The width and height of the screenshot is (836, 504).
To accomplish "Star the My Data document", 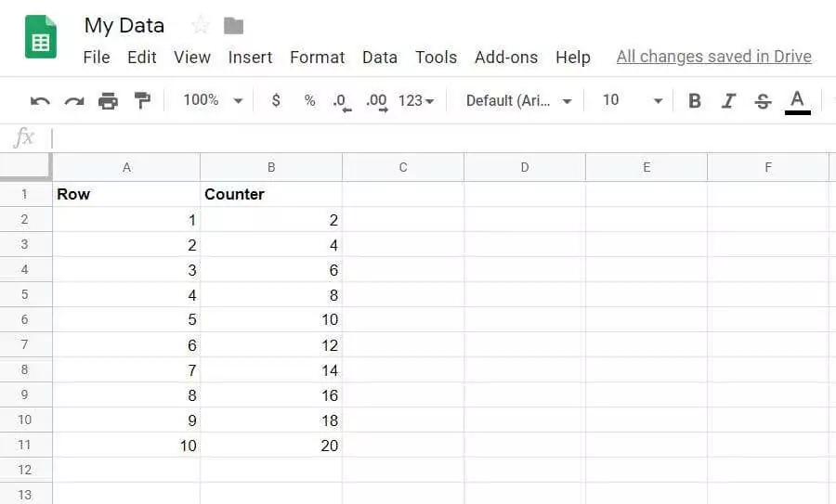I will click(x=200, y=26).
